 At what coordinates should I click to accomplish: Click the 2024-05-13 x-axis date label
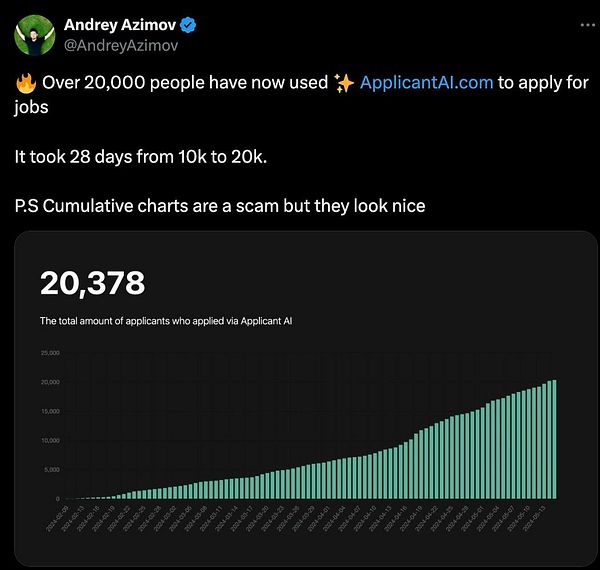[x=534, y=518]
